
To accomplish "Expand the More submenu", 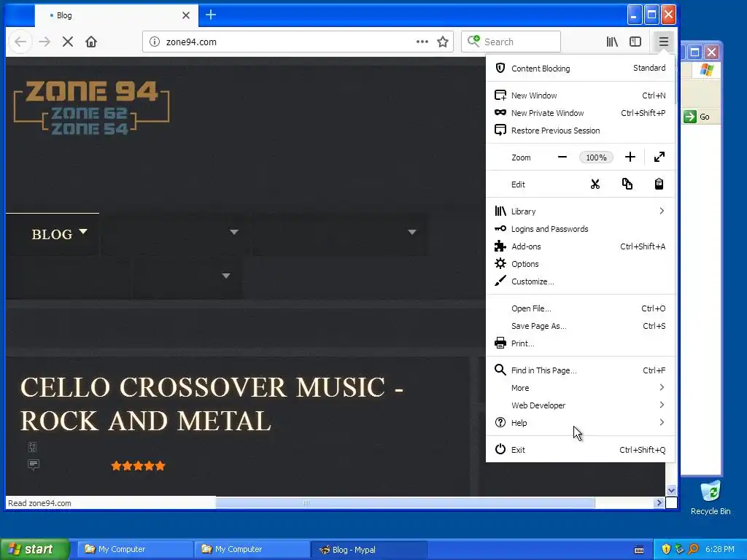I will point(580,388).
